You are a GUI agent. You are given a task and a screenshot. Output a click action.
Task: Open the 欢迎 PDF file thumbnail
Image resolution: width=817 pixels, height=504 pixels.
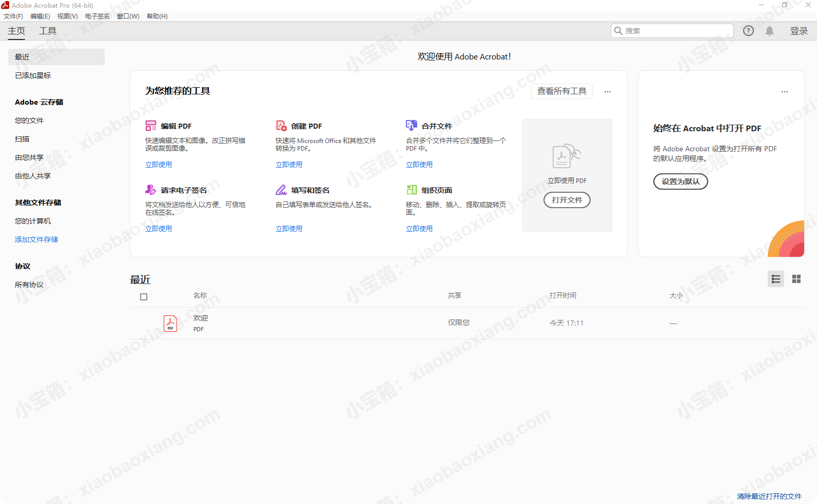point(170,324)
